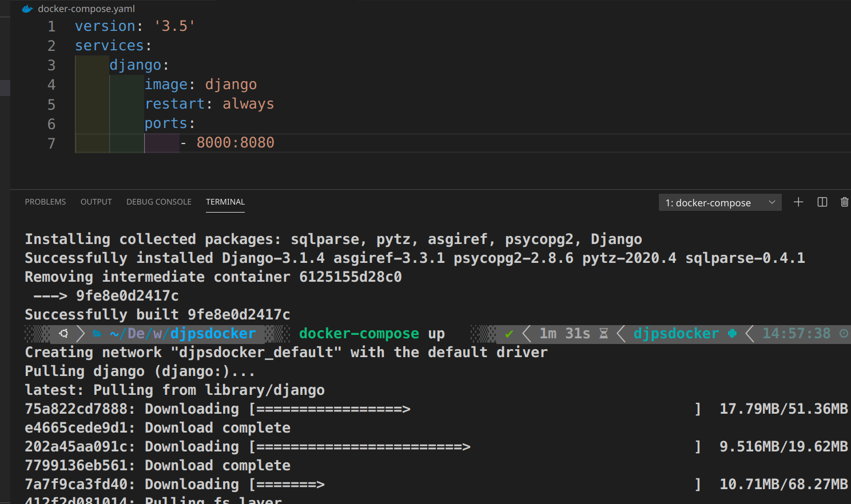Viewport: 851px width, 504px height.
Task: Click 'Creating network "djpsdocker_default"' line
Action: pos(286,353)
